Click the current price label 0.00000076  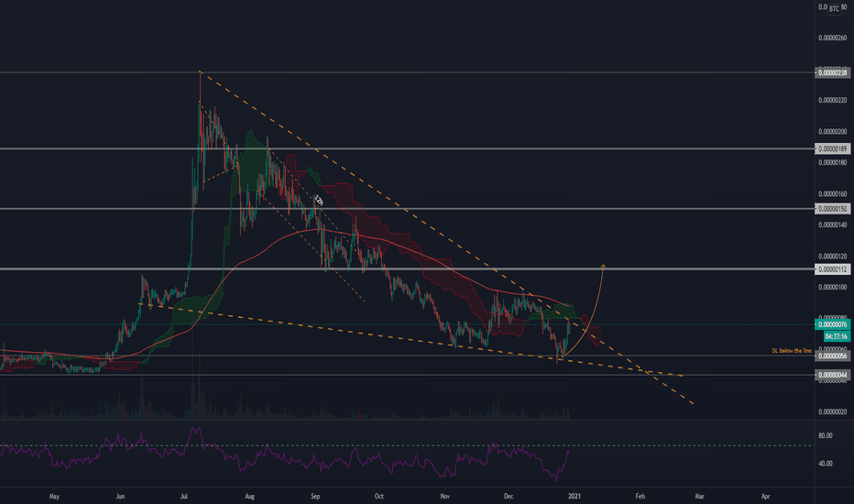coord(833,324)
